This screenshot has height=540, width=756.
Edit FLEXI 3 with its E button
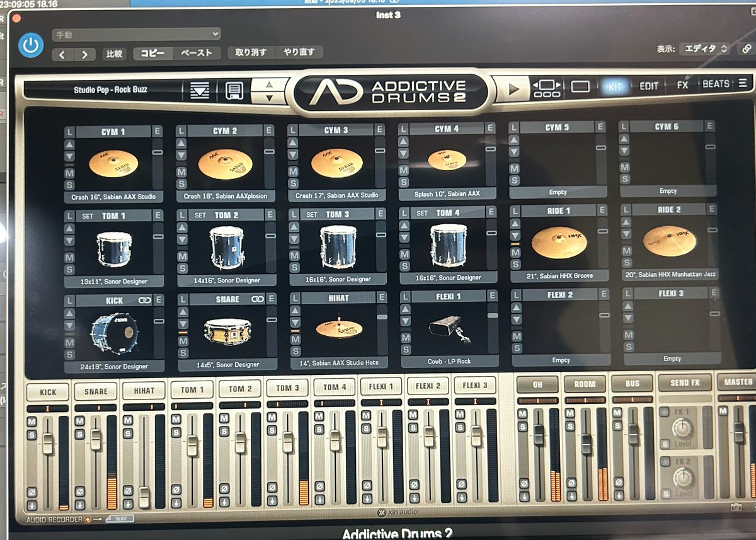pyautogui.click(x=713, y=292)
